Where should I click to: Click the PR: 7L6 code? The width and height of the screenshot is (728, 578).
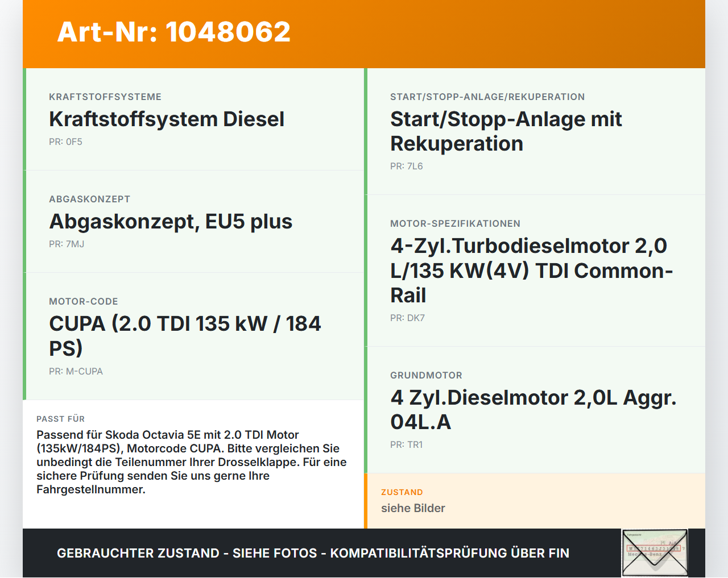point(407,167)
